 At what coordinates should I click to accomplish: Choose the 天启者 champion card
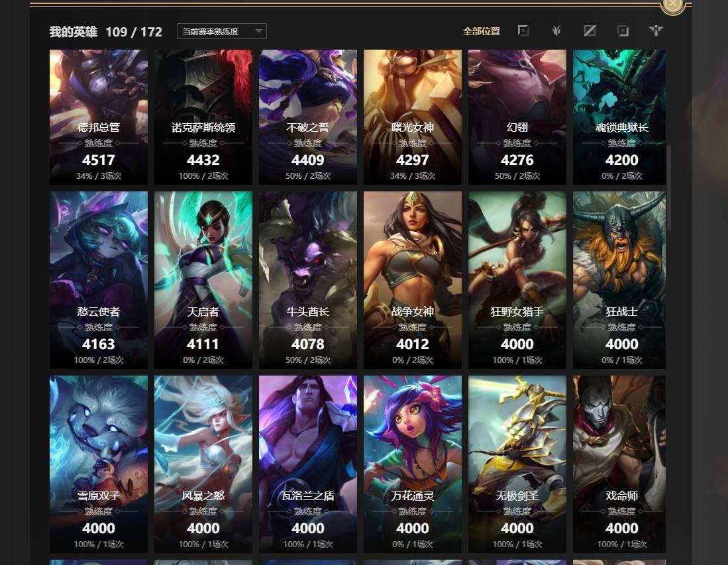tap(203, 280)
